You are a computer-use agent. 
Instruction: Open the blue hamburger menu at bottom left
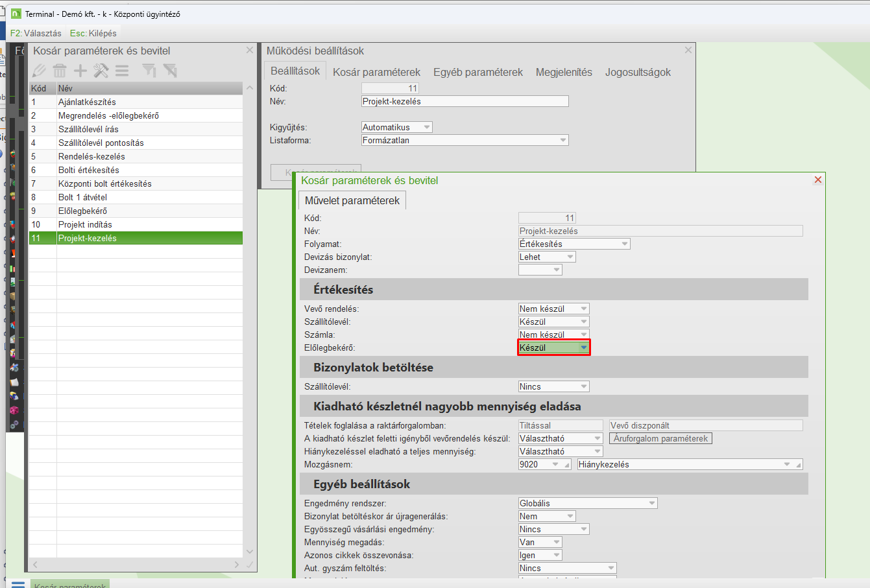coord(18,583)
